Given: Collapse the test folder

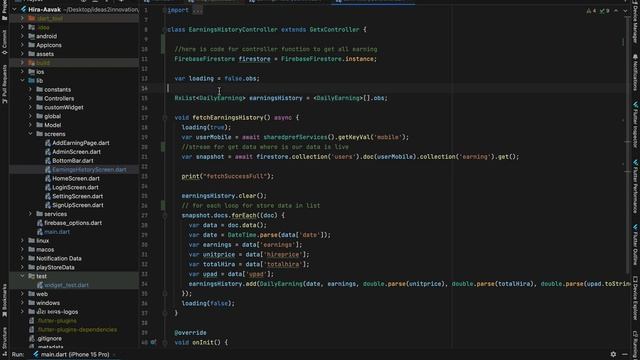Looking at the screenshot, I should (22, 276).
